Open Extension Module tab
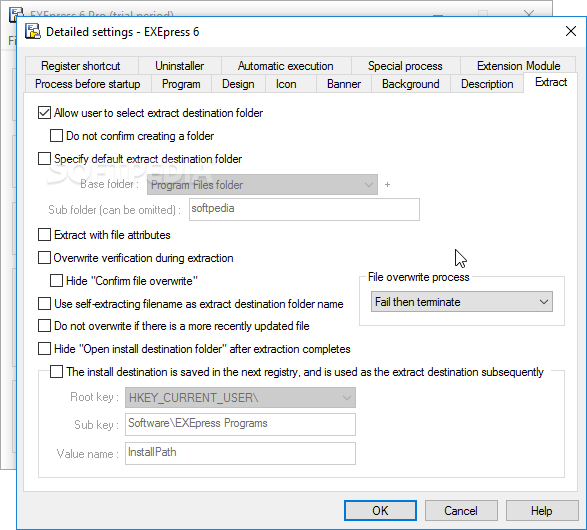The height and width of the screenshot is (530, 587). point(518,66)
